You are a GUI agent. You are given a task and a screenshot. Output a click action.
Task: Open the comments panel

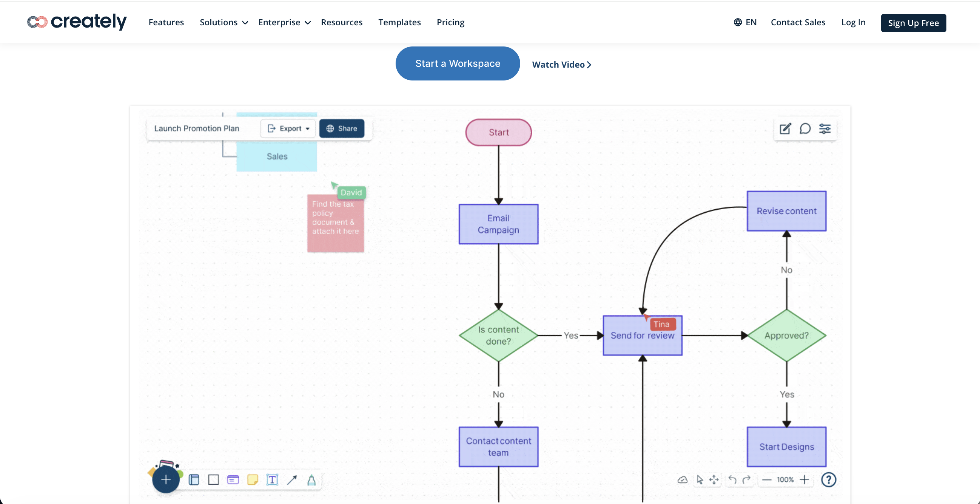click(x=805, y=129)
